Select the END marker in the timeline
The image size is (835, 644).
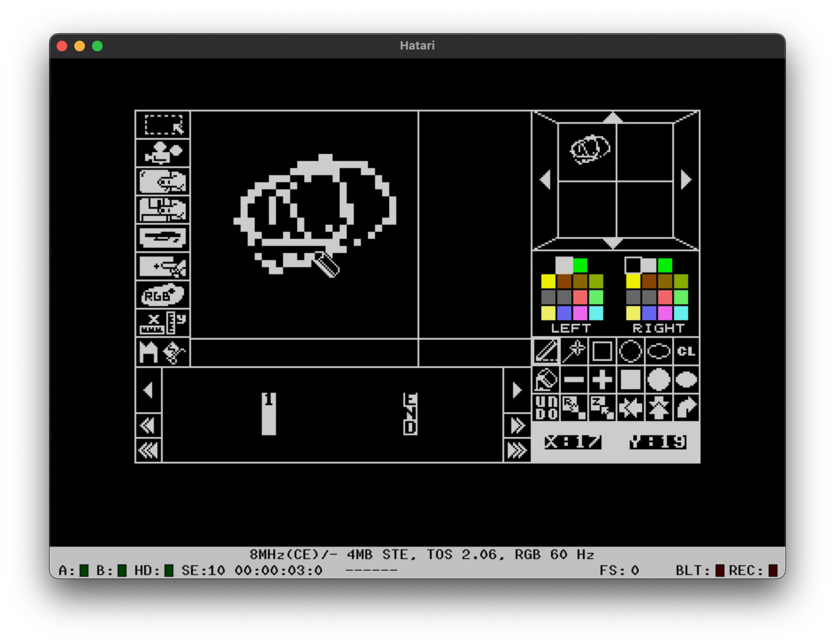coord(410,414)
